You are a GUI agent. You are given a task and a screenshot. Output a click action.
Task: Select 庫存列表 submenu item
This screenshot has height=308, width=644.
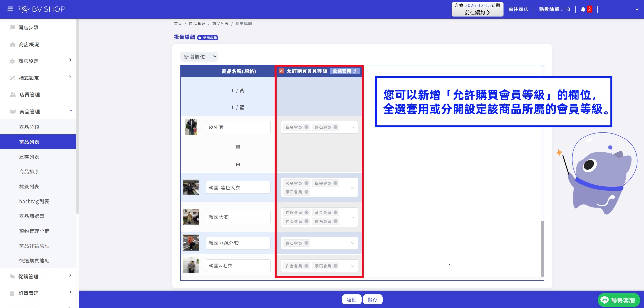pyautogui.click(x=29, y=157)
